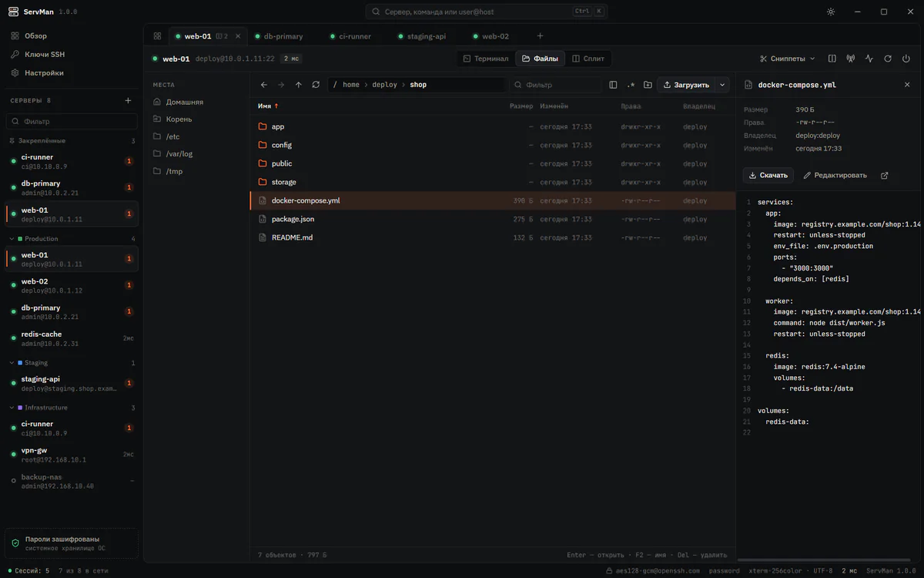
Task: Sort files by Изменён column
Action: point(554,106)
